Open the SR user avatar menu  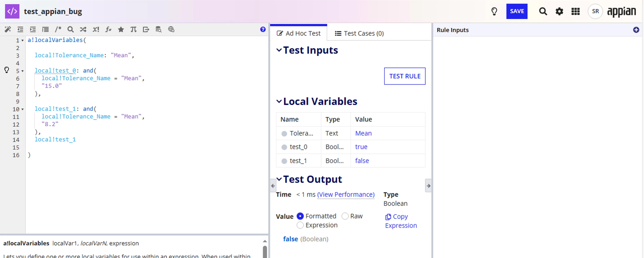tap(595, 11)
